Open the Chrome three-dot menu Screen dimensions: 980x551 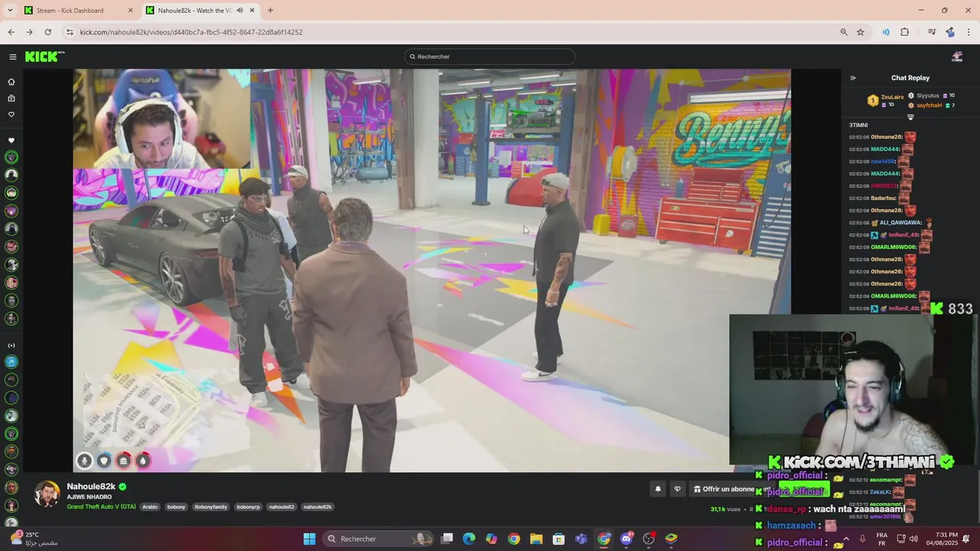pos(968,32)
